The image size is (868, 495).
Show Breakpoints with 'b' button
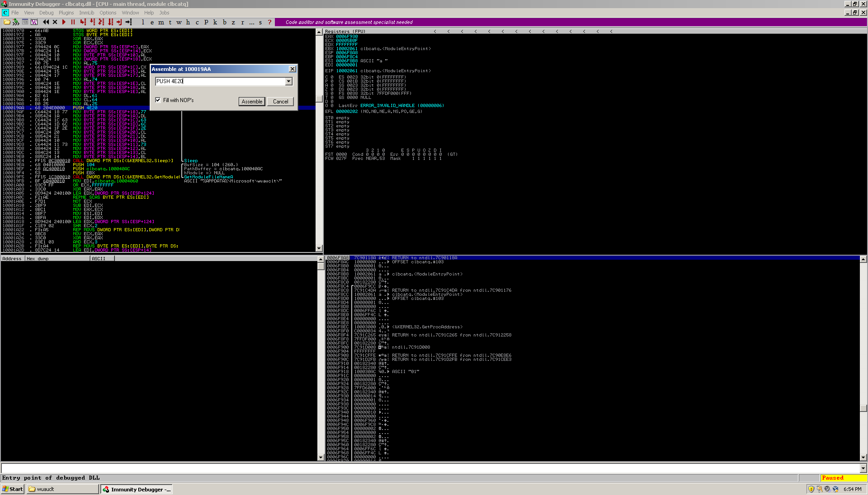pos(224,22)
